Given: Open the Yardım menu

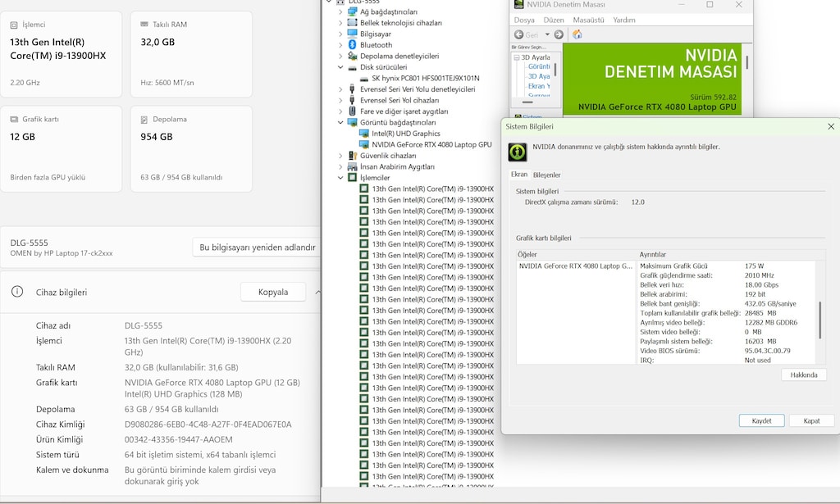Looking at the screenshot, I should tap(624, 20).
